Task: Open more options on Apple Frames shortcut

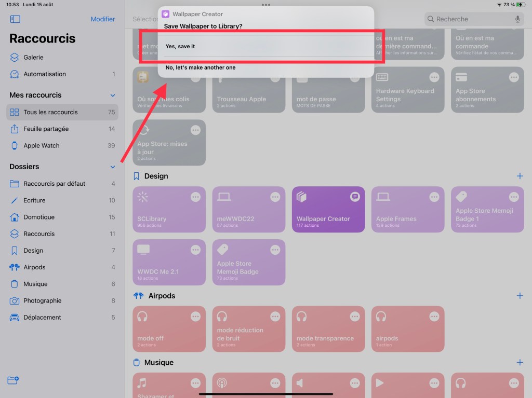Action: 434,197
